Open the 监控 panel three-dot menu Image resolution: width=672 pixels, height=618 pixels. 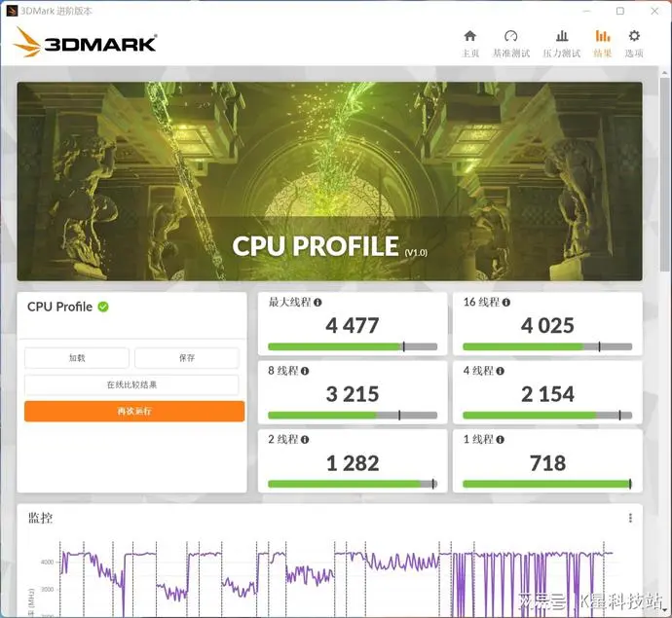630,518
